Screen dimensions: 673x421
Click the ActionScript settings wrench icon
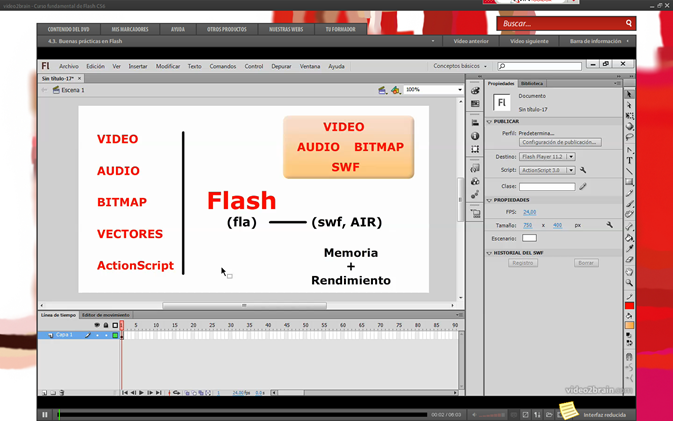(583, 170)
